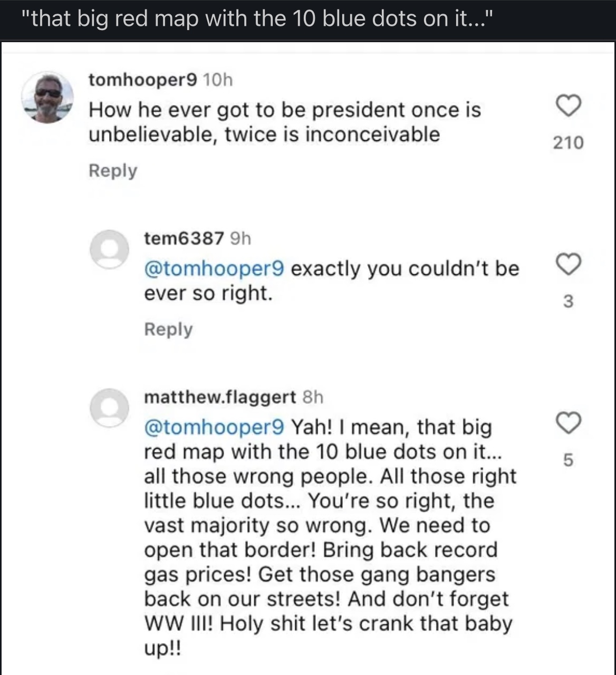View the 3 likes on tem6387's reply
This screenshot has width=616, height=675.
568,301
